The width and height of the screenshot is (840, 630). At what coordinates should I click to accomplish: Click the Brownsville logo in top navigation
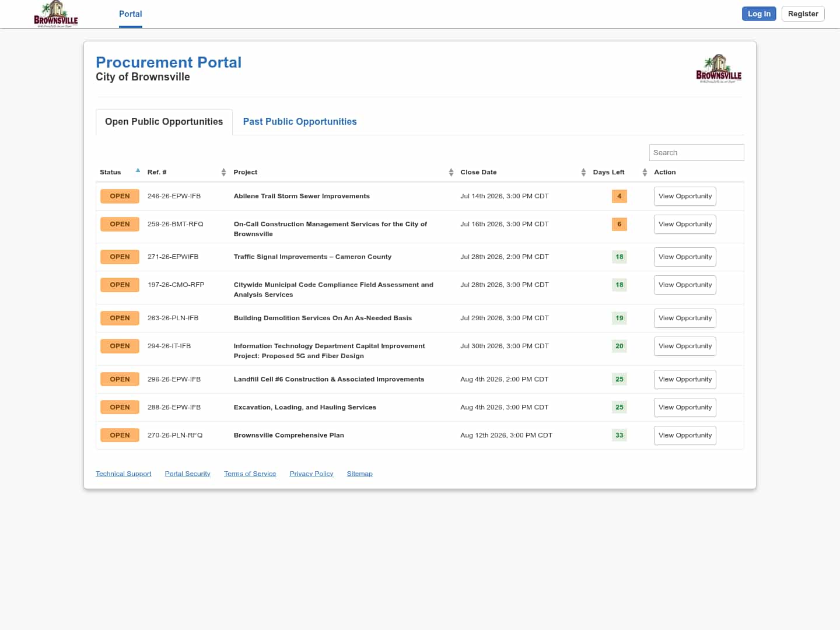(x=55, y=14)
